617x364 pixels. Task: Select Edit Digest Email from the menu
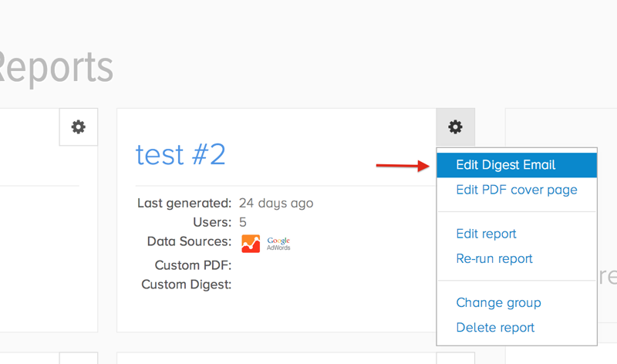tap(505, 165)
